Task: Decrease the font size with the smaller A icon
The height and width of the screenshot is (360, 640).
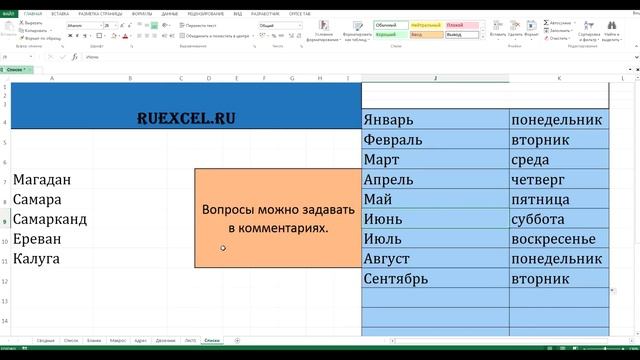Action: click(x=129, y=25)
